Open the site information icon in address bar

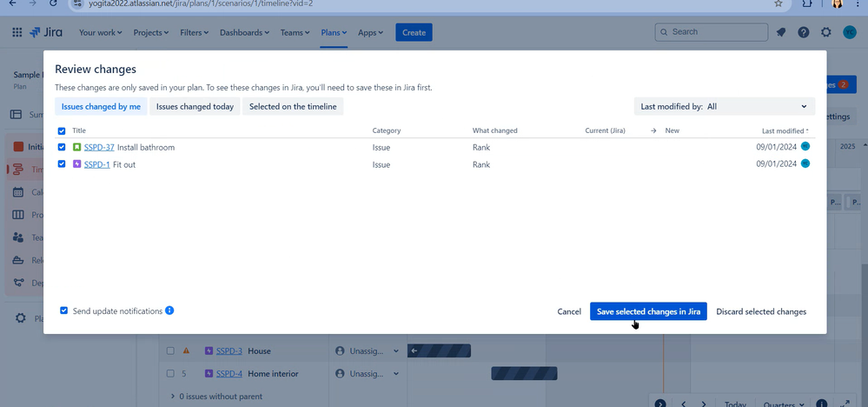77,3
